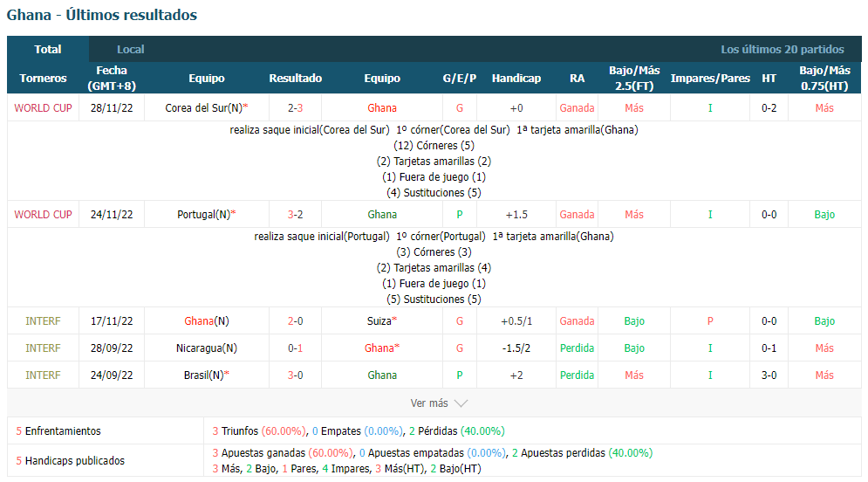Open WORLD CUP link for 24/11/22
The width and height of the screenshot is (868, 482).
coord(43,215)
